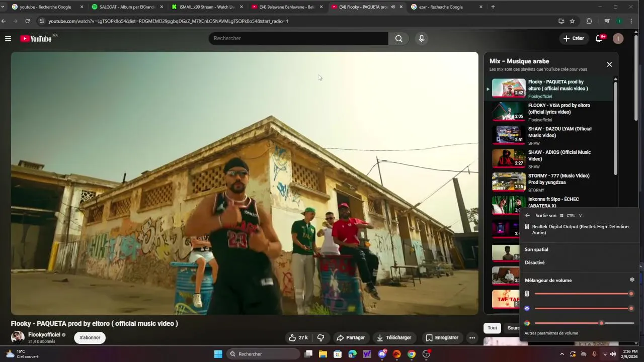Open Discord from the taskbar

point(382,354)
